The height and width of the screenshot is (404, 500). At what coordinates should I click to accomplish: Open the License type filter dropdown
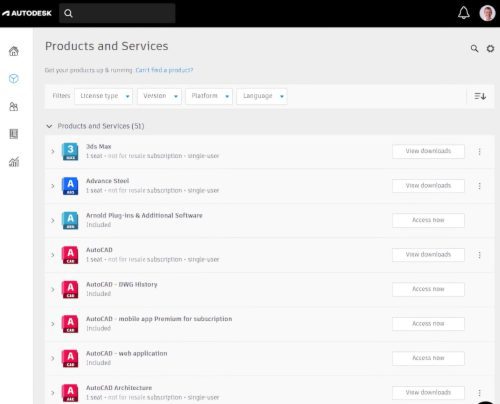click(x=103, y=96)
